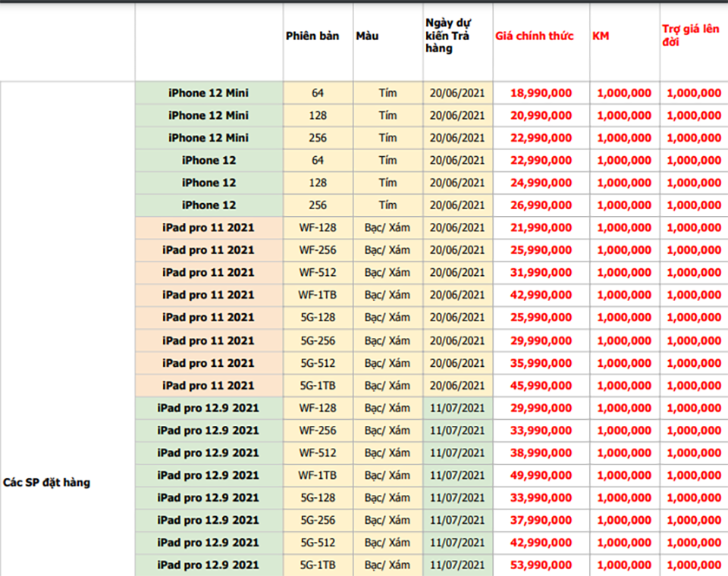Click the 'Trợ giá lên đời' value in the 31,990,000 row
728x576 pixels.
click(x=694, y=272)
